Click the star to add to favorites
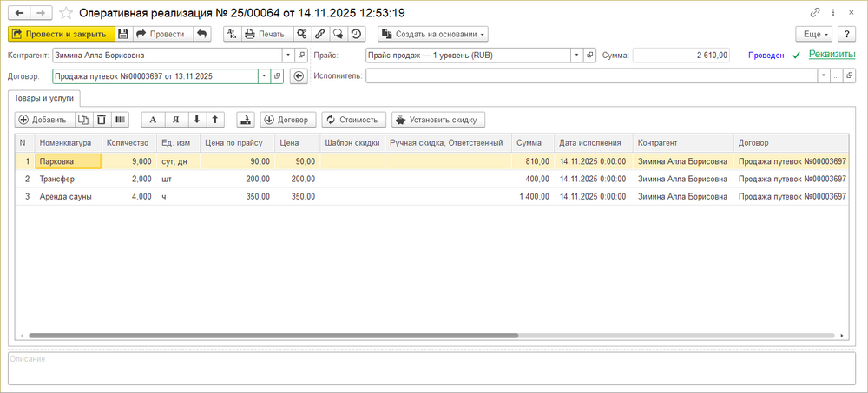Viewport: 868px width, 393px height. [x=67, y=14]
